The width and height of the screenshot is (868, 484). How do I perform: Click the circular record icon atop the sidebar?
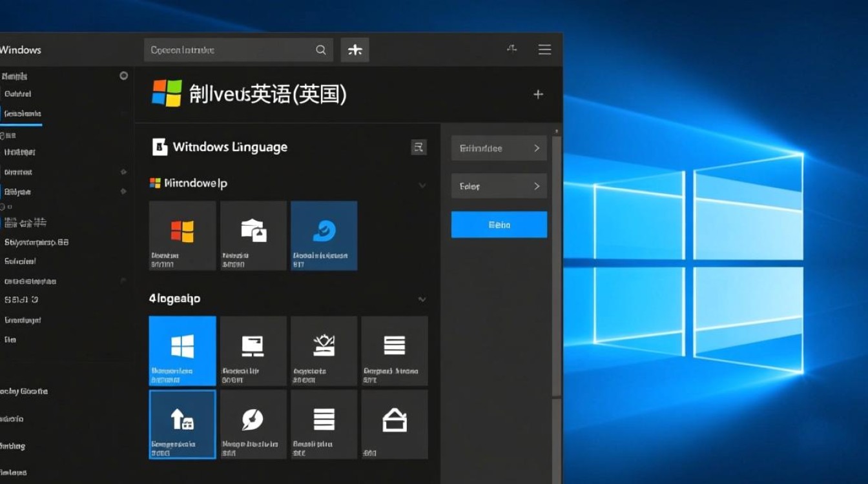coord(123,76)
